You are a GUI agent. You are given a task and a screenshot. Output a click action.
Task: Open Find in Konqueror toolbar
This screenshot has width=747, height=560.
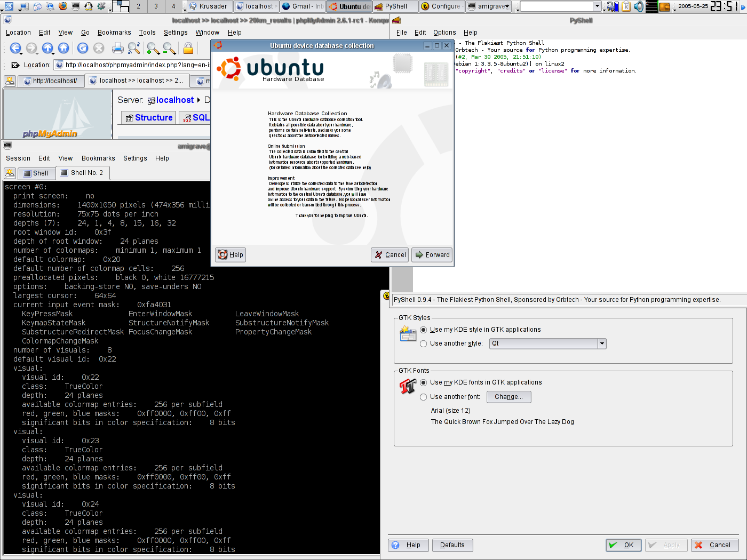click(134, 49)
